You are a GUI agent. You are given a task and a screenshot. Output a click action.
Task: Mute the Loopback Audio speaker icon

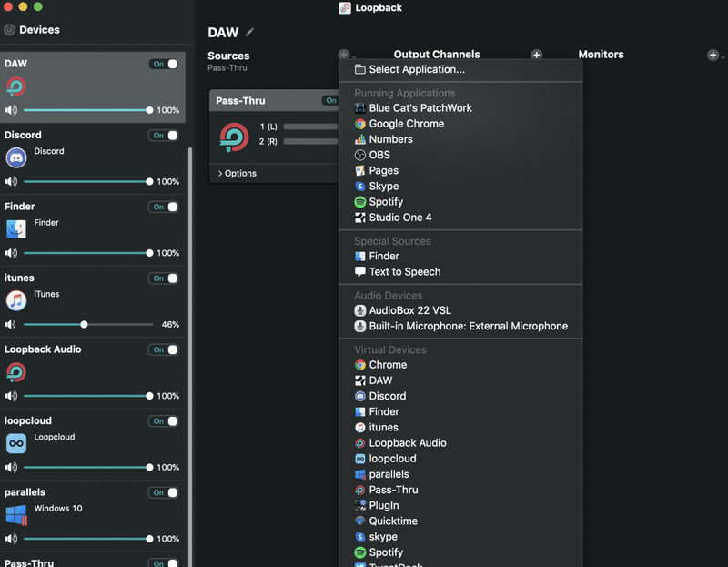11,396
